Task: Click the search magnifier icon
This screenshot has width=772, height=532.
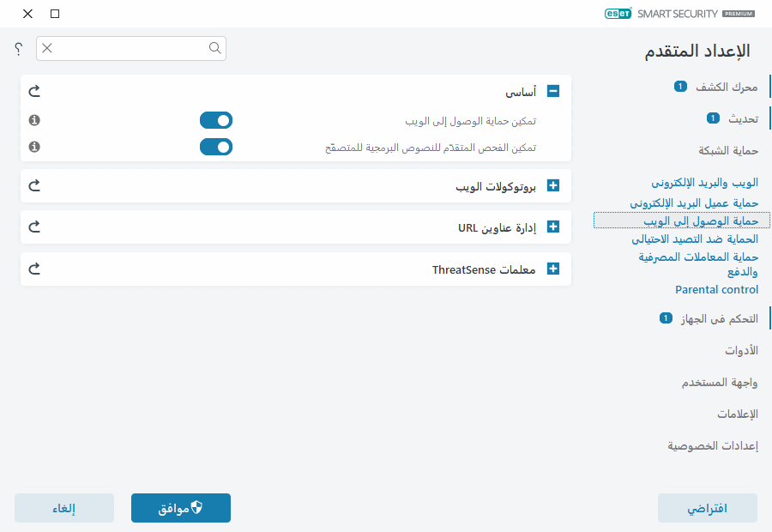Action: click(214, 49)
